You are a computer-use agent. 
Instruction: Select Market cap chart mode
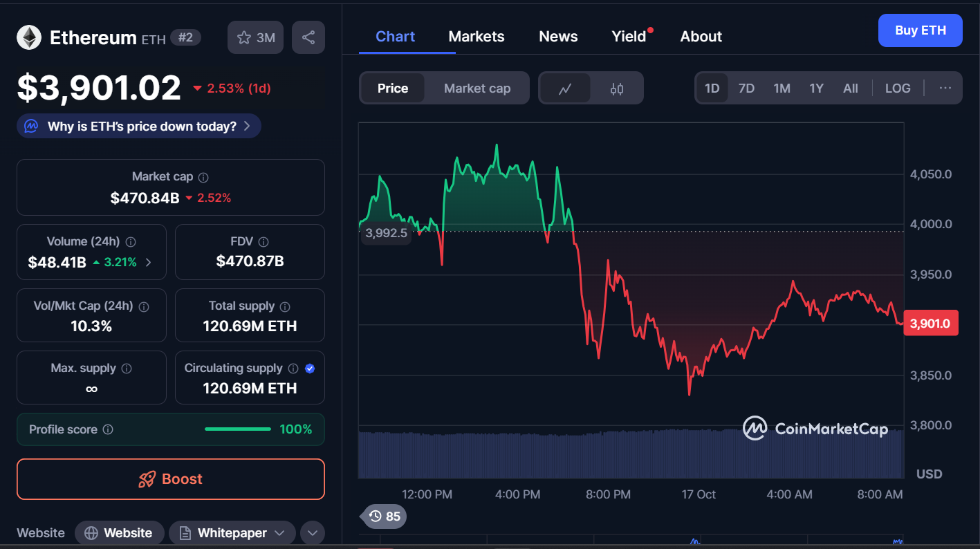[477, 89]
